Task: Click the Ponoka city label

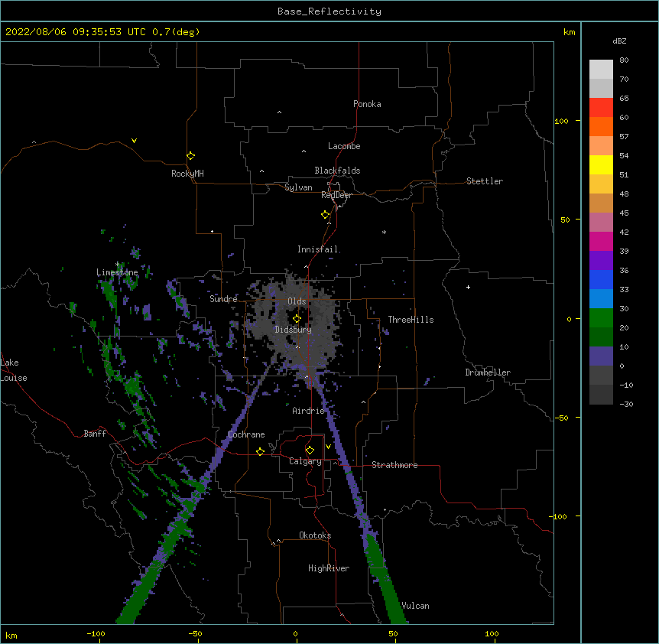Action: point(367,104)
